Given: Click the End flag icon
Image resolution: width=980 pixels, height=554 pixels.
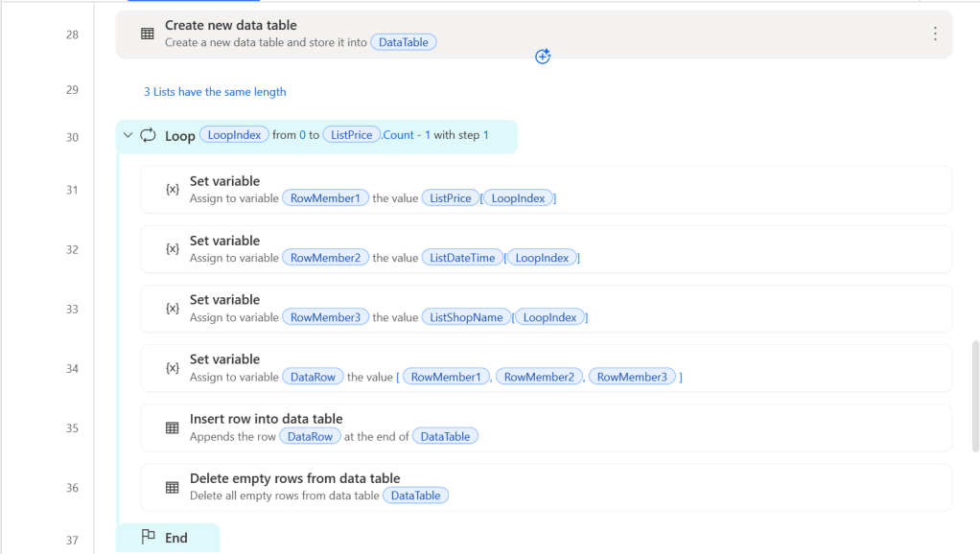Looking at the screenshot, I should tap(148, 538).
